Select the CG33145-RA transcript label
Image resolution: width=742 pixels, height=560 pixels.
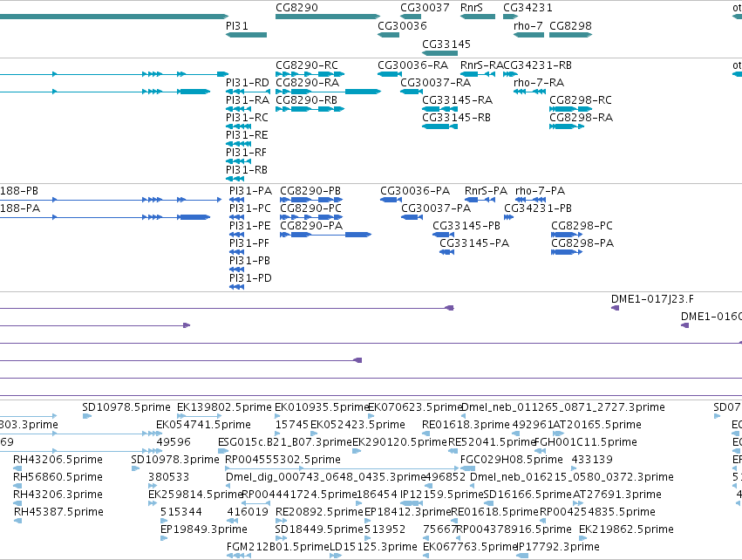coord(457,100)
